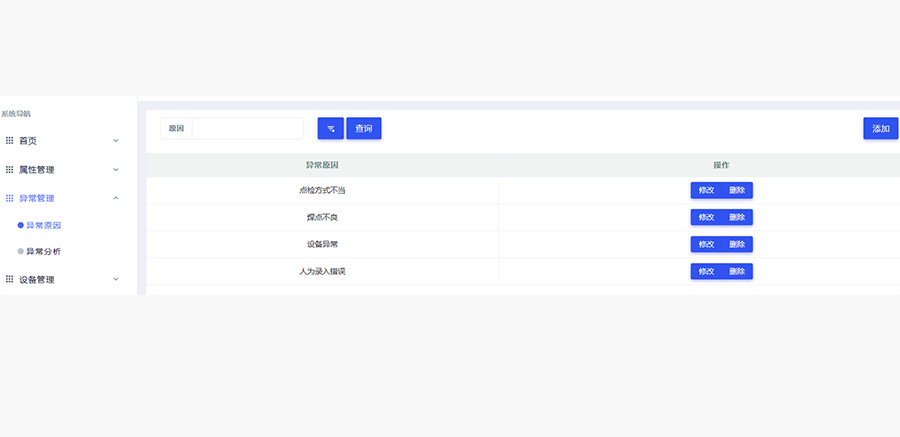The height and width of the screenshot is (437, 900).
Task: Click the filter icon button beside 查询
Action: click(x=330, y=129)
